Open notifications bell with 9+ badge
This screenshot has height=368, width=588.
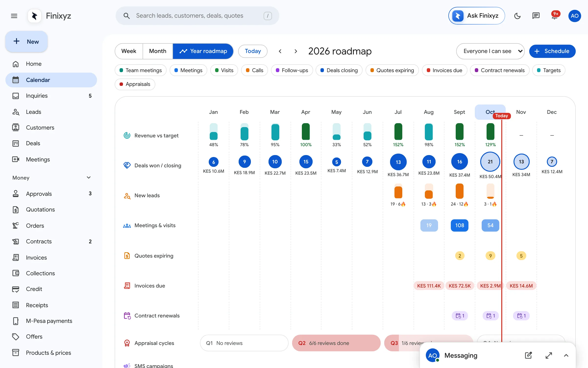pyautogui.click(x=555, y=16)
